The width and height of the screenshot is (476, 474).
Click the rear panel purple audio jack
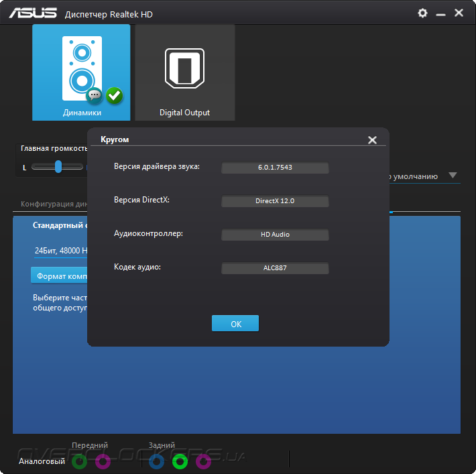coord(203,461)
